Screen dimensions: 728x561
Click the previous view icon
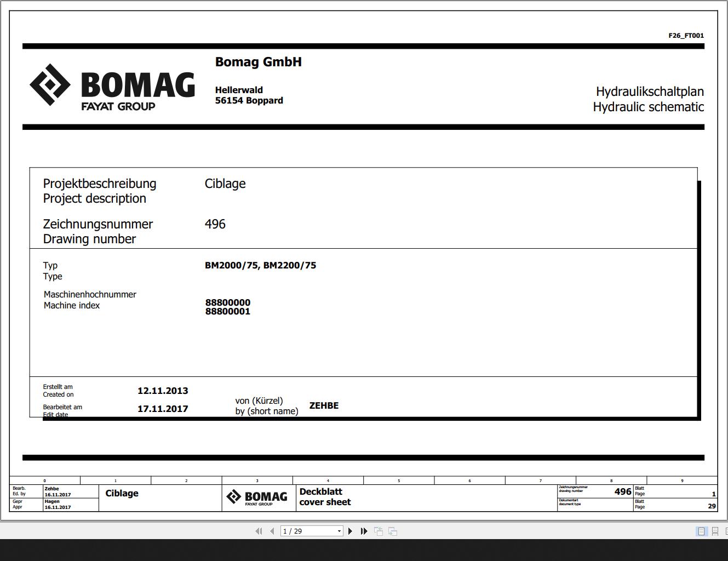[379, 531]
